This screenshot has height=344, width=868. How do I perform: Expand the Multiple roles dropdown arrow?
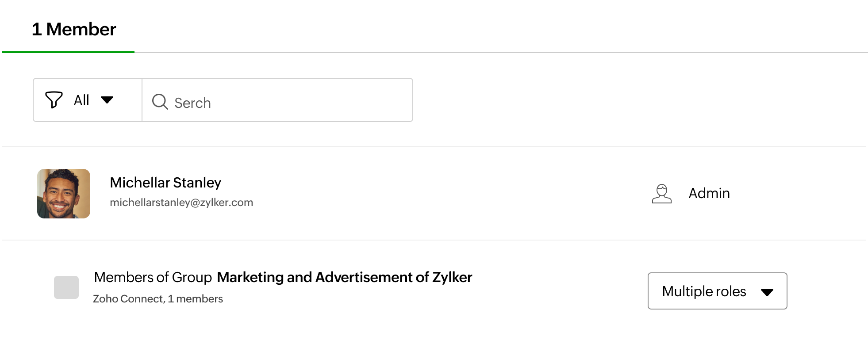(x=767, y=292)
